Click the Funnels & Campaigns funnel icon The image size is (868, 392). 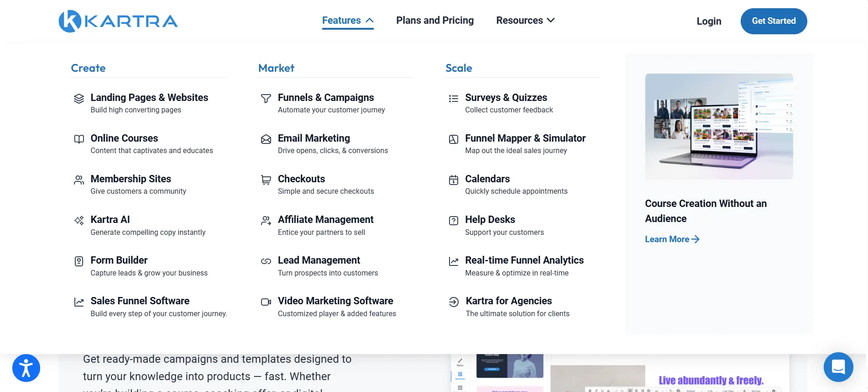click(x=266, y=98)
